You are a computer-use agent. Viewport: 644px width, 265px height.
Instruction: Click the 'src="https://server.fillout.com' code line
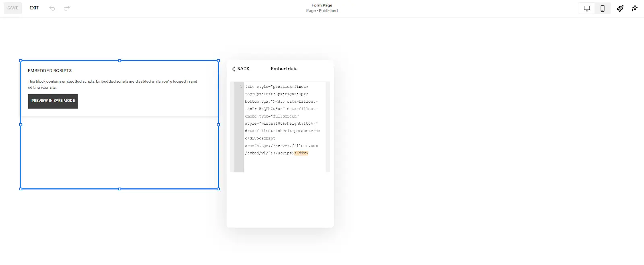click(x=281, y=146)
